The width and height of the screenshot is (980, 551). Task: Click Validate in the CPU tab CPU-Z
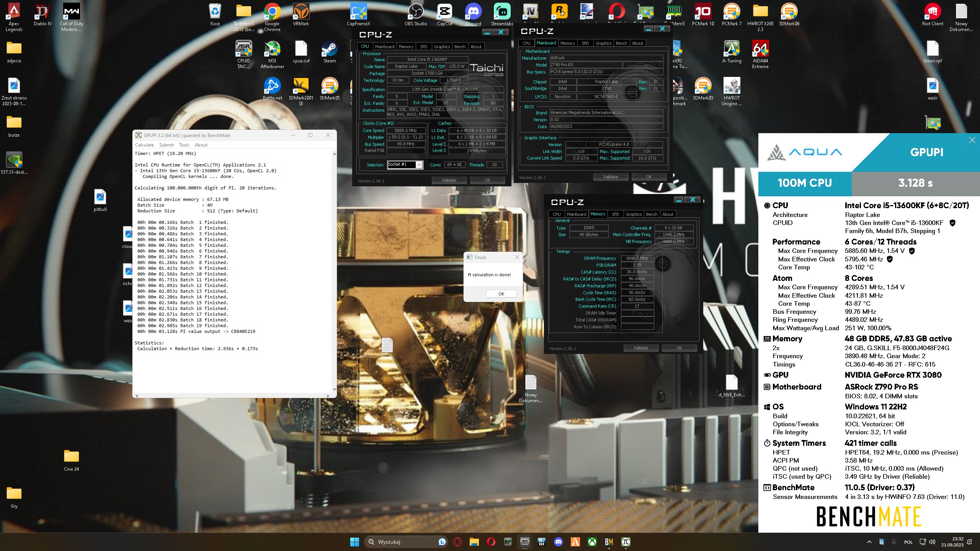pyautogui.click(x=449, y=180)
